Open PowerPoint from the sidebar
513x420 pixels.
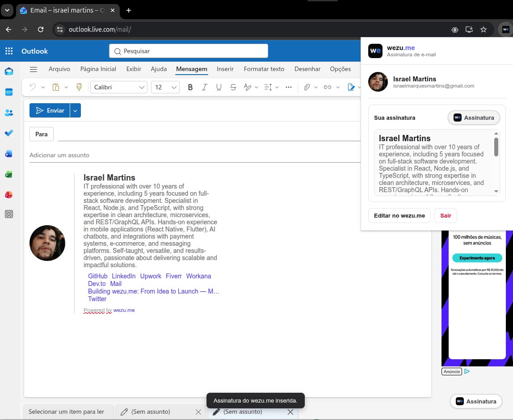point(9,195)
